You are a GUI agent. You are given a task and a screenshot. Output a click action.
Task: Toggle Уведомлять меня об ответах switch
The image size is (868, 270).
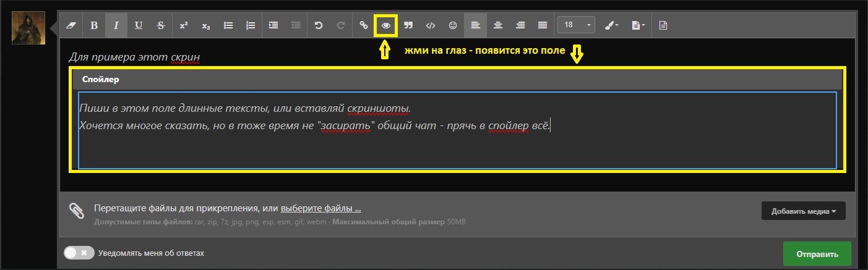79,253
